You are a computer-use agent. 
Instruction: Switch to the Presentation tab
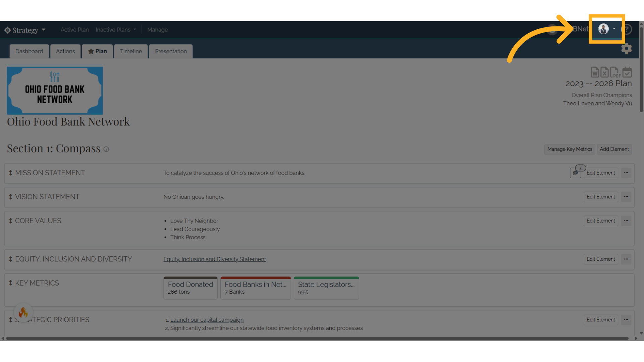(171, 51)
